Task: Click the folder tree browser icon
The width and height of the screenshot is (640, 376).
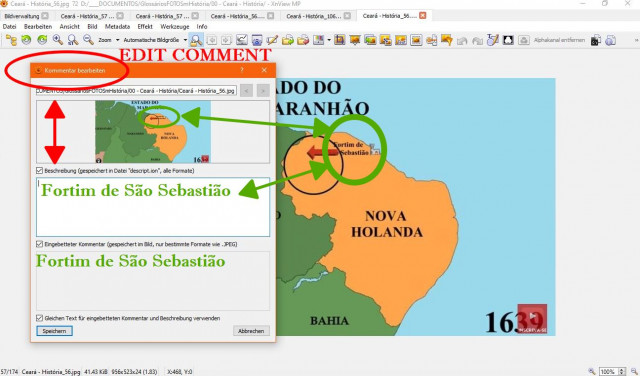Action: pyautogui.click(x=11, y=40)
